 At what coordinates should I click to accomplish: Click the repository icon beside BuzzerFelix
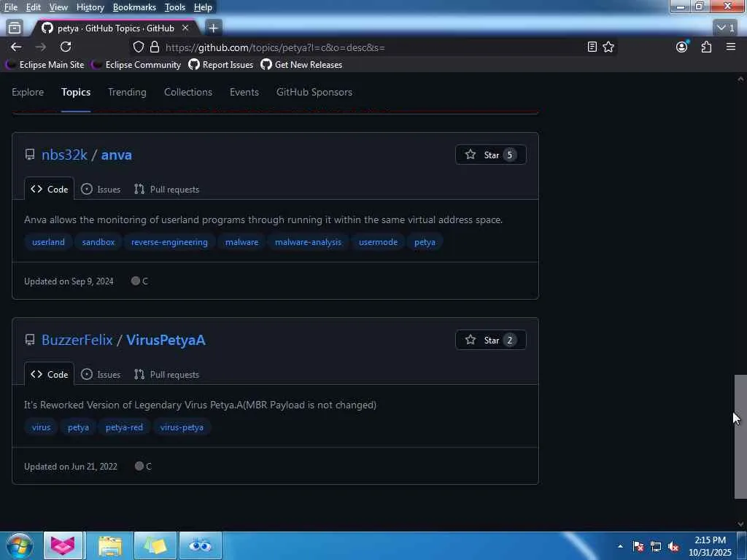[29, 340]
